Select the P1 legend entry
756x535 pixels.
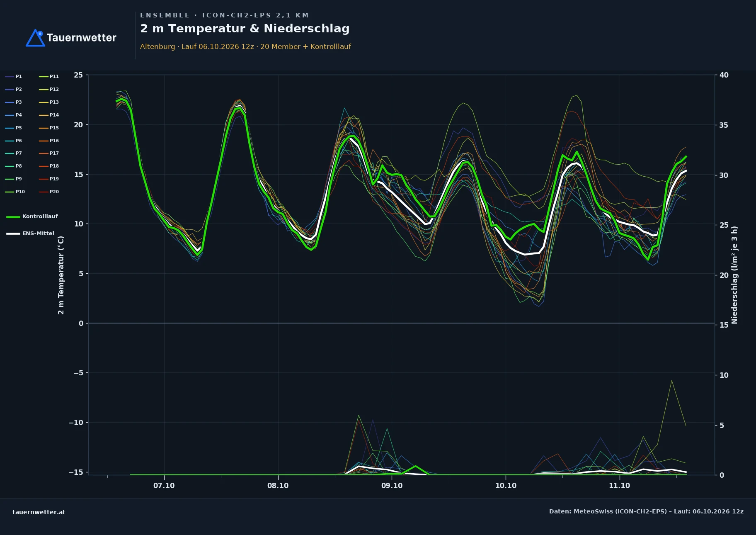click(x=14, y=76)
